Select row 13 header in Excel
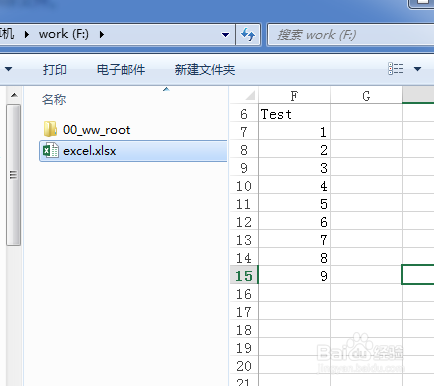Image resolution: width=434 pixels, height=386 pixels. (x=244, y=240)
